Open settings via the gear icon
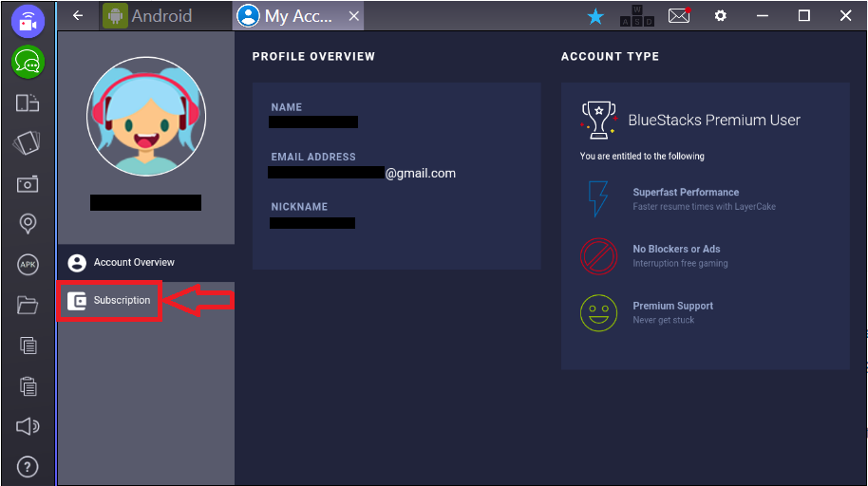Image resolution: width=868 pixels, height=486 pixels. tap(720, 15)
